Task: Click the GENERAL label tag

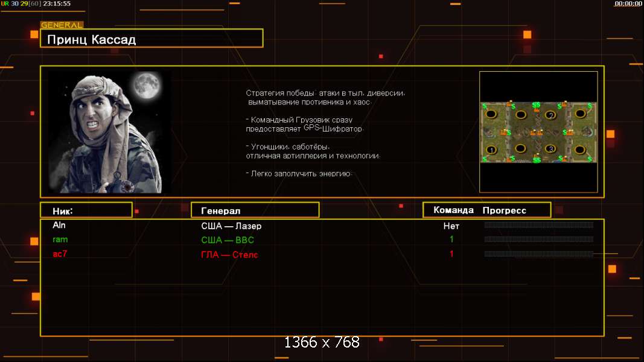Action: (62, 25)
